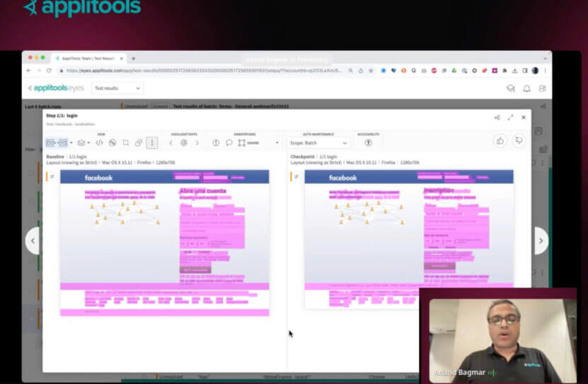Close the Applitools browser tab
The width and height of the screenshot is (588, 384).
click(x=122, y=59)
